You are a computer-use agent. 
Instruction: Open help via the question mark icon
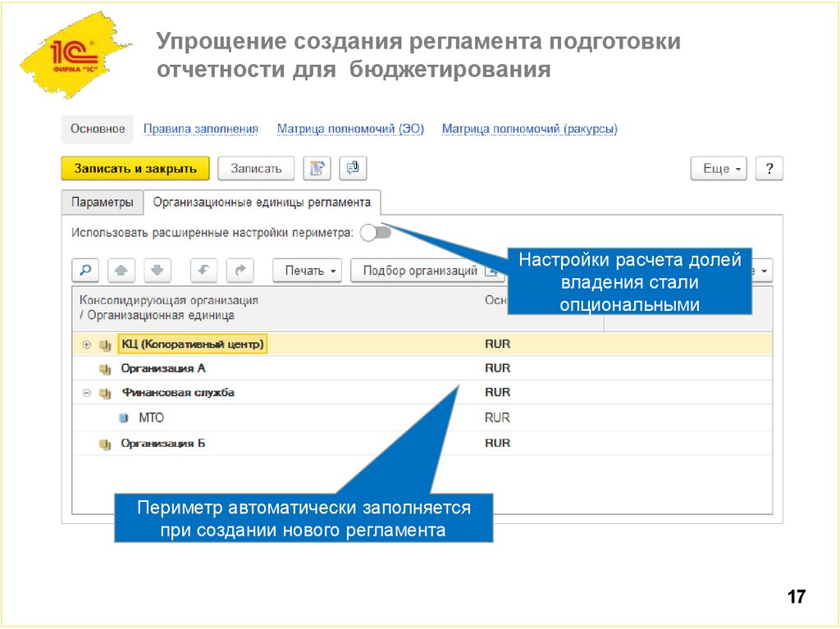pyautogui.click(x=769, y=167)
